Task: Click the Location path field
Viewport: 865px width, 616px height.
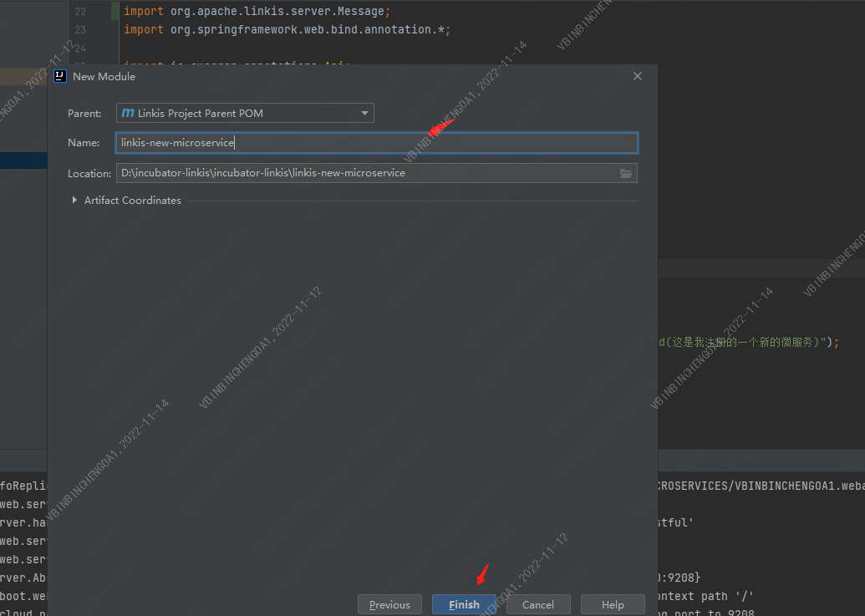Action: pyautogui.click(x=366, y=173)
